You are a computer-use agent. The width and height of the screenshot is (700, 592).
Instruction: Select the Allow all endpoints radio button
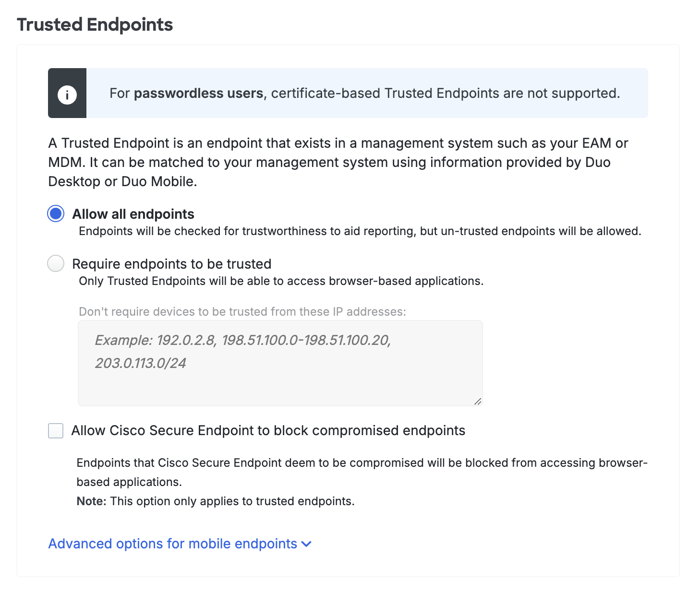(55, 213)
